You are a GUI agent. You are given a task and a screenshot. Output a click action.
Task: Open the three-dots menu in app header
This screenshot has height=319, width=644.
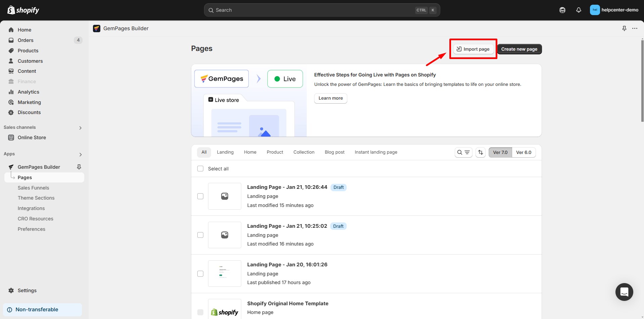(x=635, y=29)
